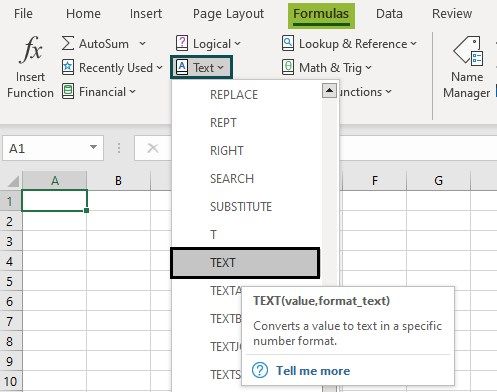
Task: Click the Tell me more link
Action: 313,371
